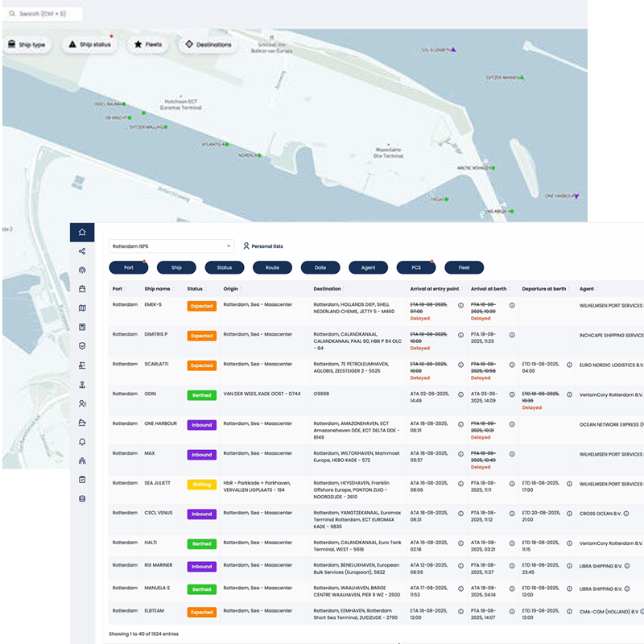This screenshot has height=644, width=644.
Task: Open the shield icon in the sidebar
Action: pyautogui.click(x=82, y=345)
